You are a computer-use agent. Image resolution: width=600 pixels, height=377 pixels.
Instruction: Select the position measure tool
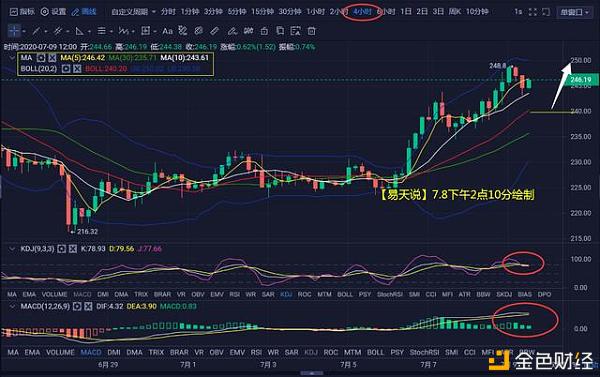click(145, 31)
